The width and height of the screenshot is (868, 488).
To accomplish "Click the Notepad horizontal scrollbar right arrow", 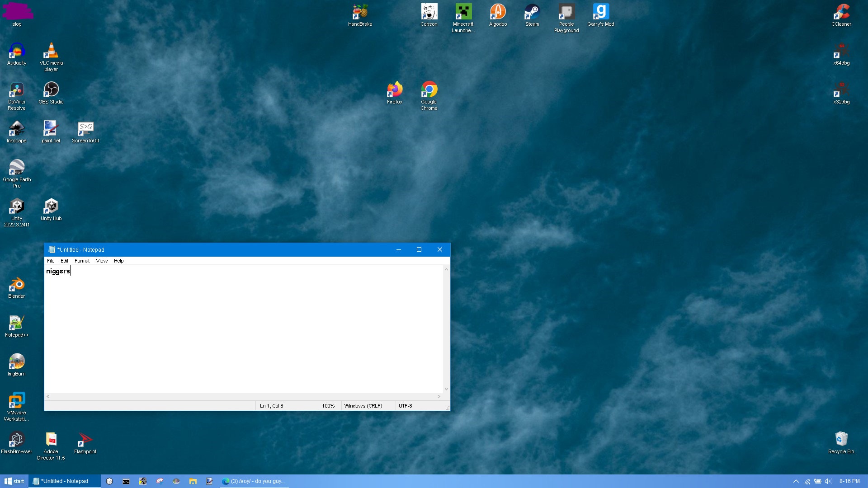I will point(439,396).
